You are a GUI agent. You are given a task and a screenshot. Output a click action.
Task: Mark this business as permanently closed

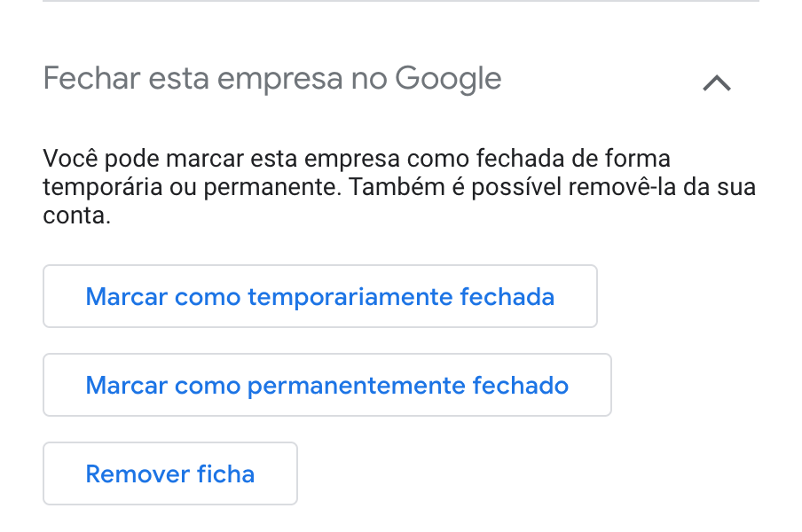(326, 385)
